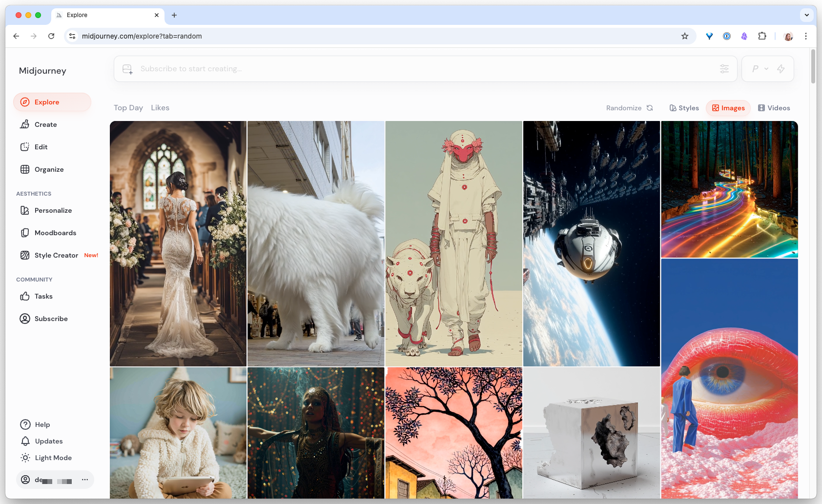Select the Top Day tab
The width and height of the screenshot is (822, 504).
pyautogui.click(x=128, y=108)
